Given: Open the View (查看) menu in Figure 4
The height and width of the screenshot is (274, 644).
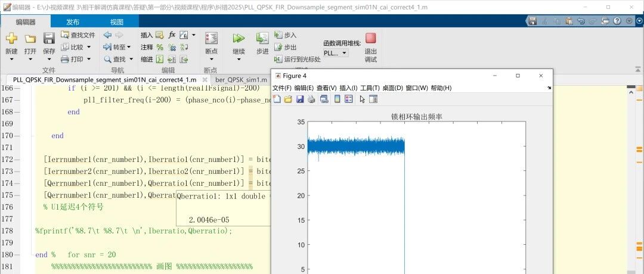Looking at the screenshot, I should point(327,88).
